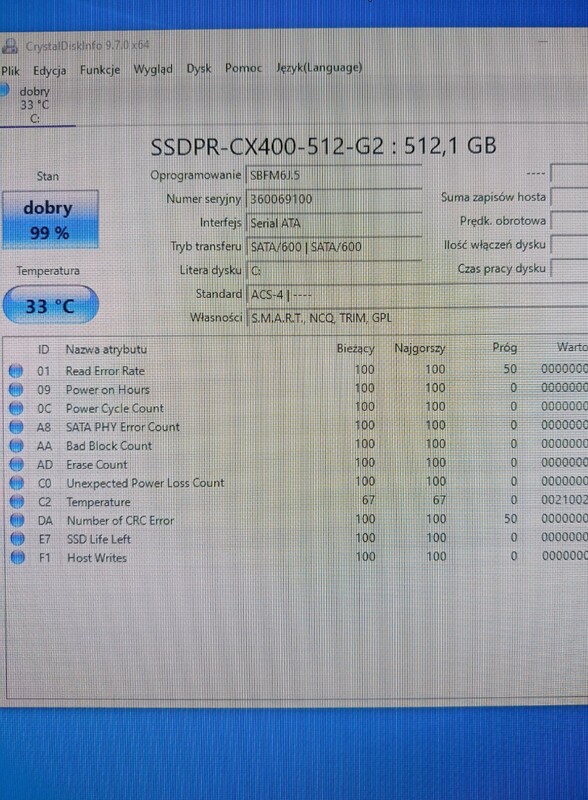The image size is (588, 800).
Task: Select the Temperature attribute row name
Action: coord(99,502)
